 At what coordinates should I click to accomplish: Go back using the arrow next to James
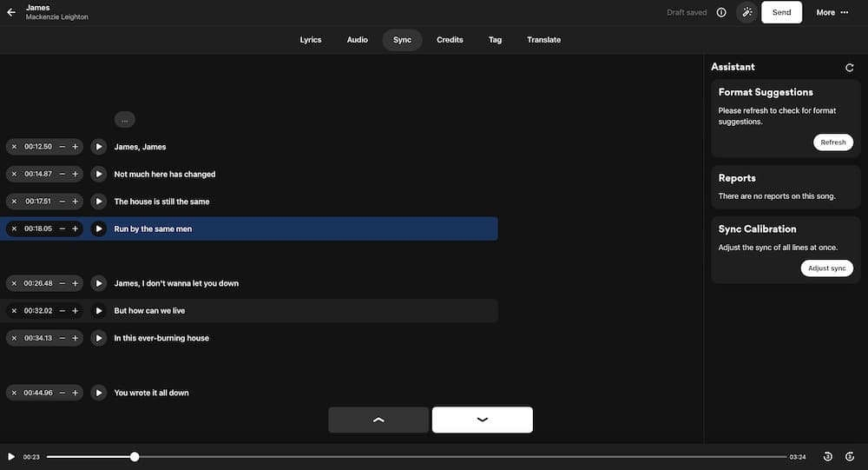coord(11,11)
